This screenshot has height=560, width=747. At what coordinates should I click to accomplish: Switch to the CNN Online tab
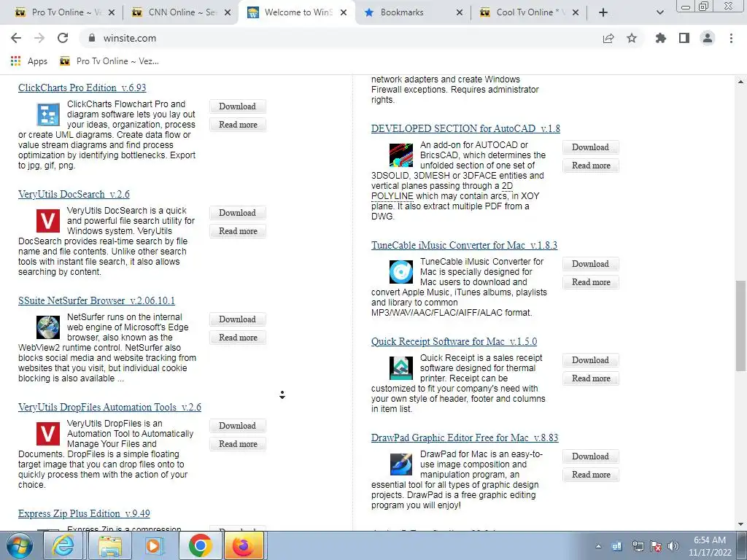pyautogui.click(x=181, y=12)
